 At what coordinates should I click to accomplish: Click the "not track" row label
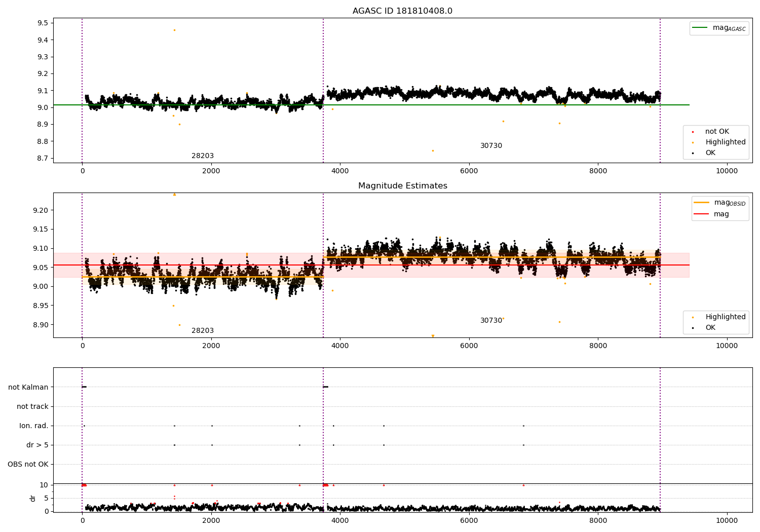(32, 407)
